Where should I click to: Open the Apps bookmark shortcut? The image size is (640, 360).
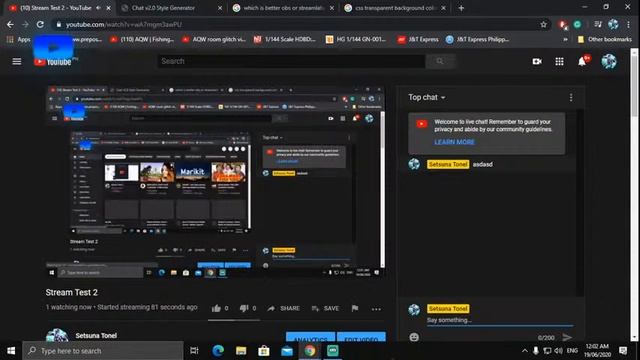pyautogui.click(x=18, y=40)
